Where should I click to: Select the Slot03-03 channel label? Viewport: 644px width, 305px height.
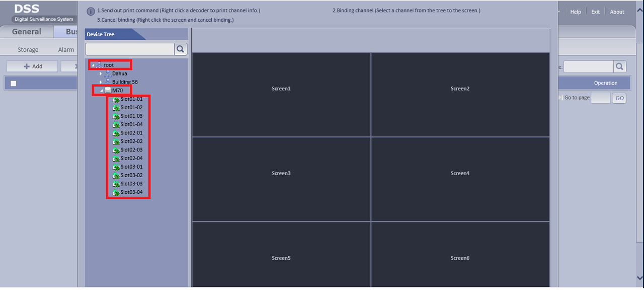click(x=132, y=184)
